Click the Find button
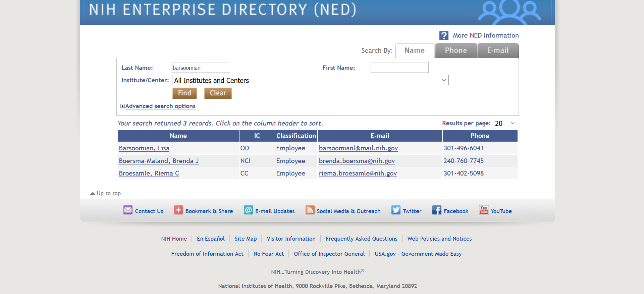The width and height of the screenshot is (644, 294). [184, 93]
